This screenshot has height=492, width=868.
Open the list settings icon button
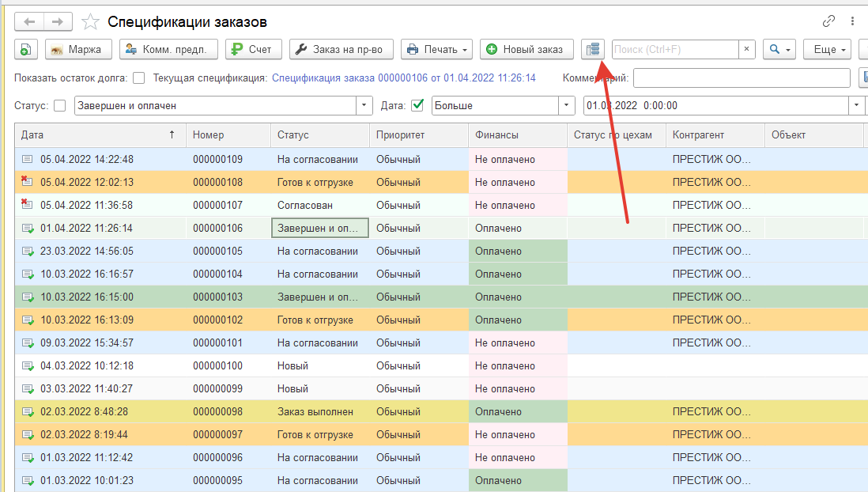(593, 49)
